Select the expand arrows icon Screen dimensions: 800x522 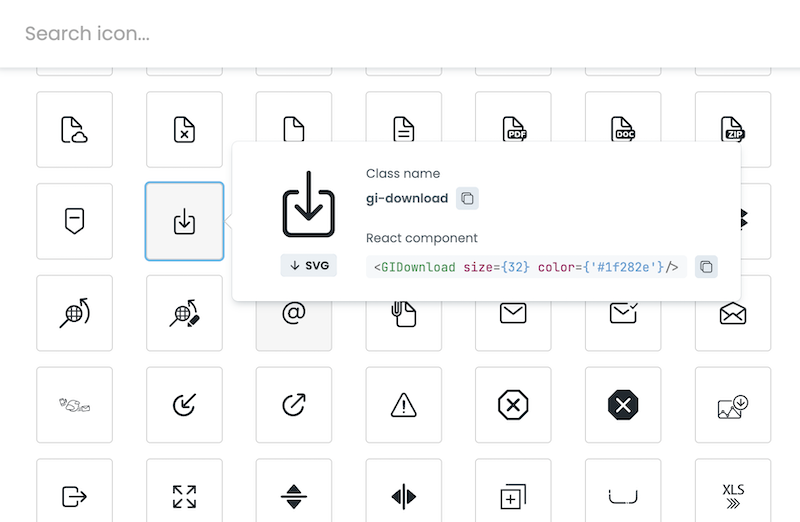point(184,491)
